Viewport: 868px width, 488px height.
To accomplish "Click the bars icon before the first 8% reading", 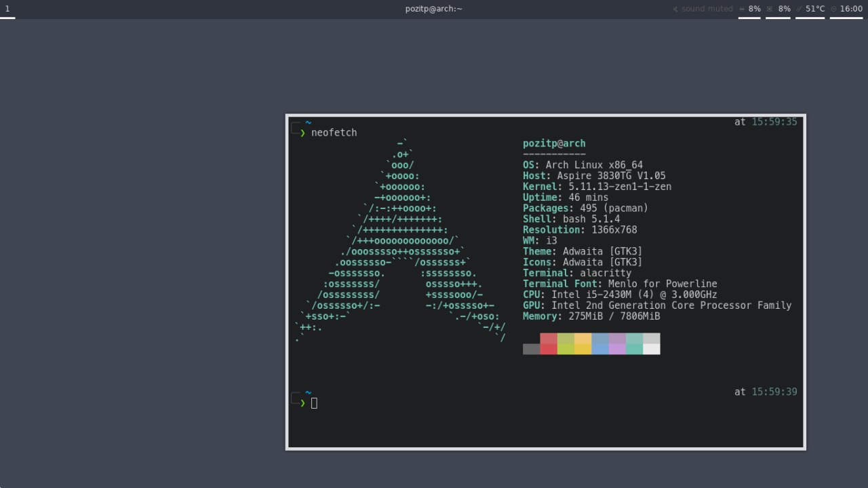I will 742,9.
